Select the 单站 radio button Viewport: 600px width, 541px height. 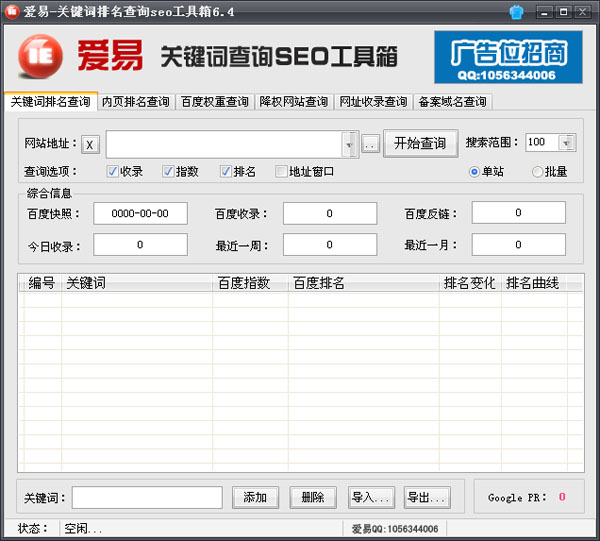tap(474, 172)
